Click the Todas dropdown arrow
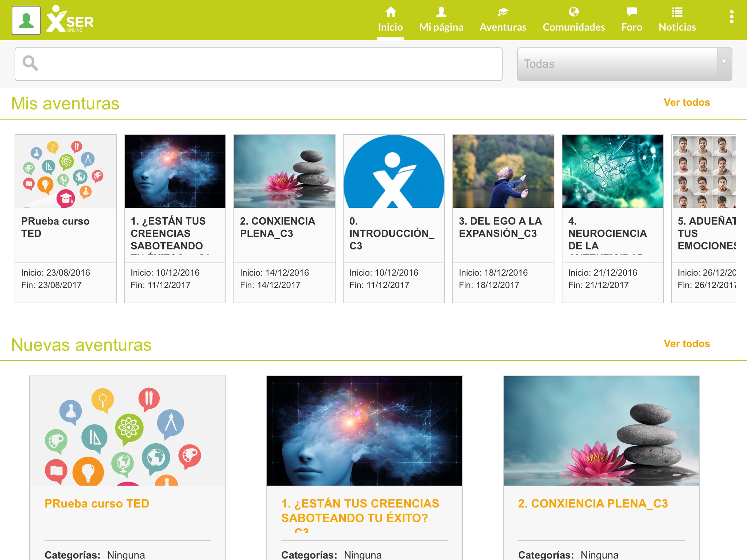 (724, 63)
